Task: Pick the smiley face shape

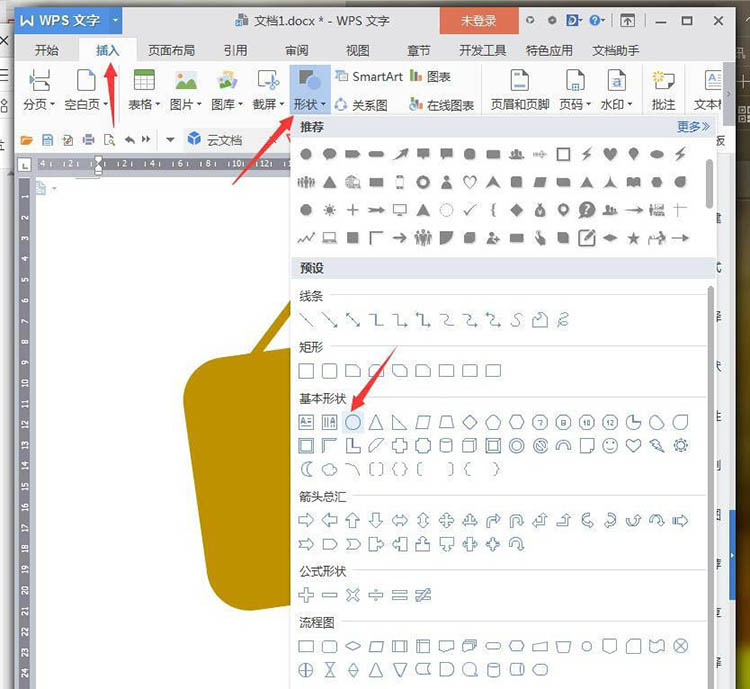Action: 609,446
